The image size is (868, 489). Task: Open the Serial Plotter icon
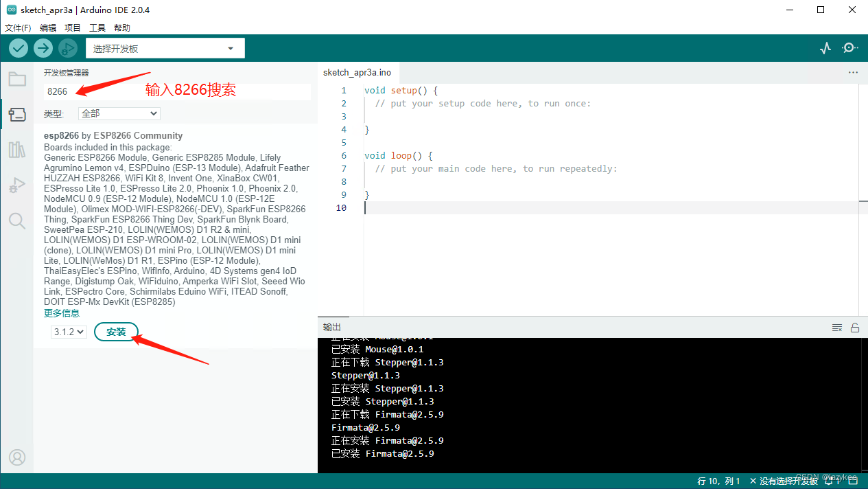825,47
